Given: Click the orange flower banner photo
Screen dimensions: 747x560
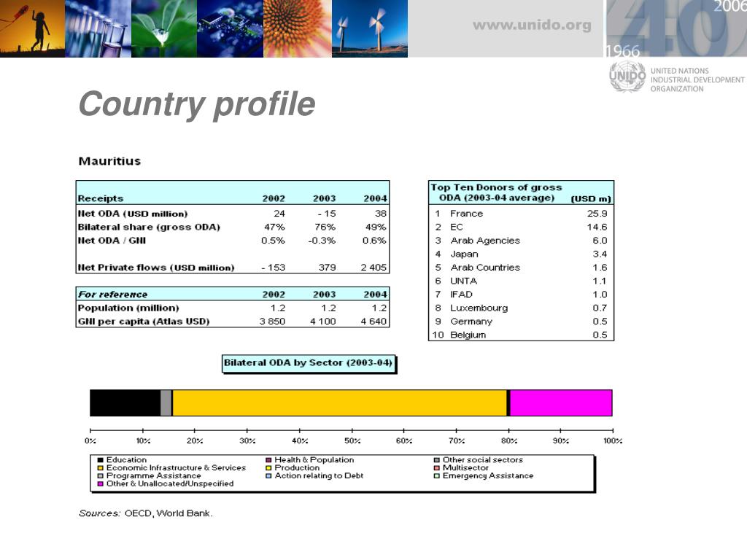Looking at the screenshot, I should tap(298, 28).
